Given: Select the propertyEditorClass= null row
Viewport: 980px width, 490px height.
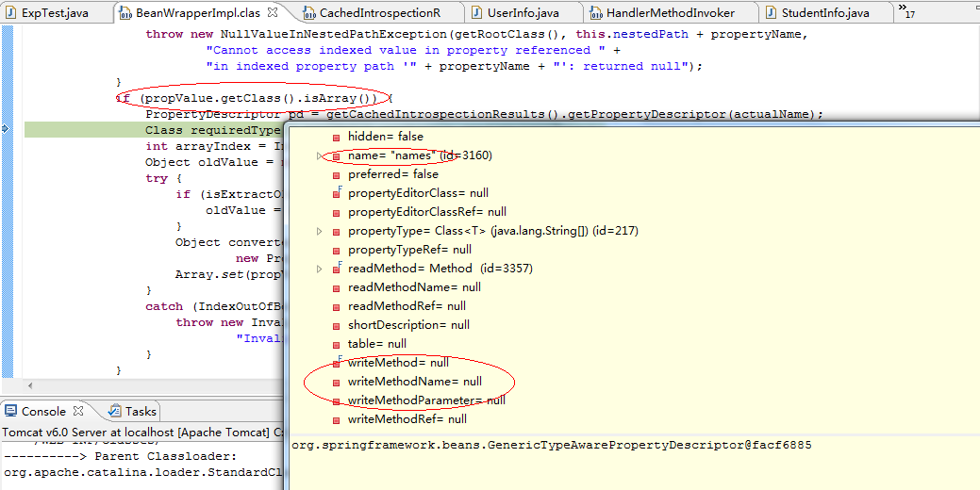Looking at the screenshot, I should click(418, 193).
